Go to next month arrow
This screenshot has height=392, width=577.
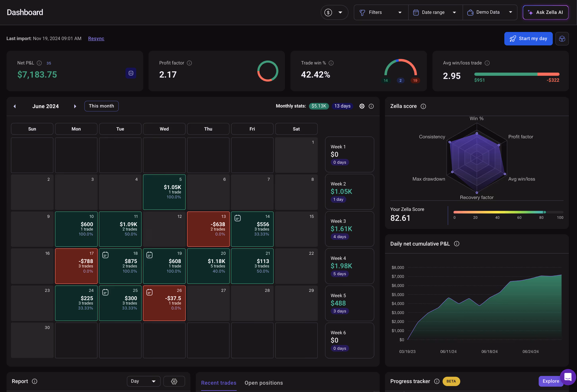(75, 106)
